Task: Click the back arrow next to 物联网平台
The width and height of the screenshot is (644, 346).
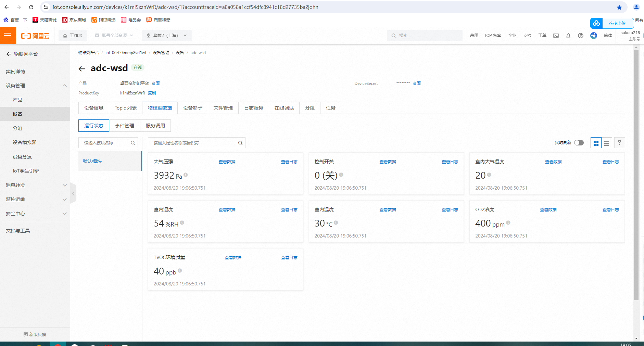Action: pos(9,54)
